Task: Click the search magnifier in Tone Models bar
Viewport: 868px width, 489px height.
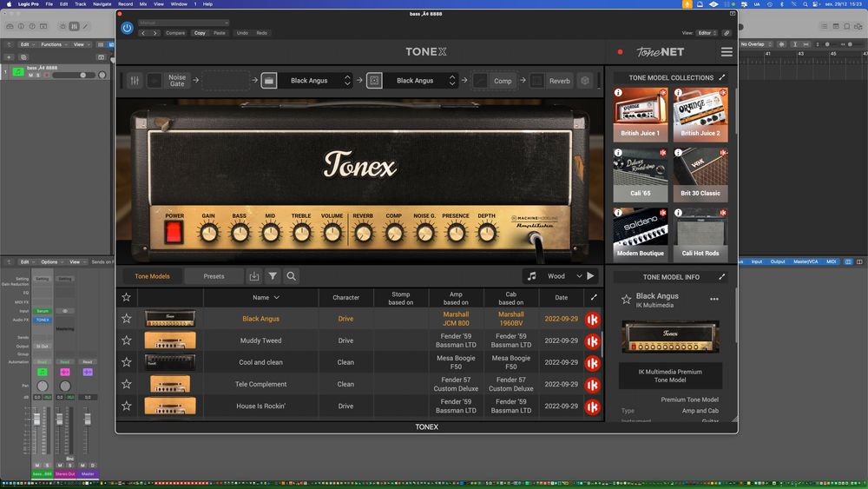Action: [x=292, y=276]
